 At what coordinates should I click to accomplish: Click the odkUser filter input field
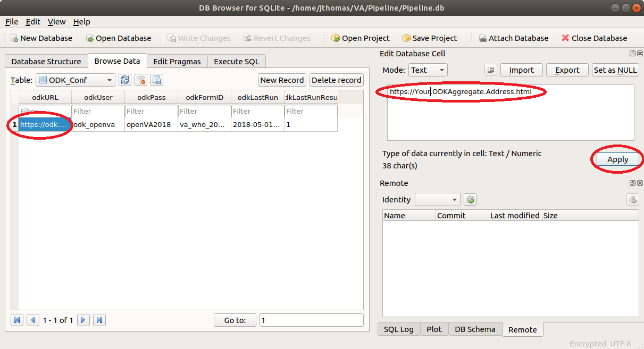(x=98, y=111)
